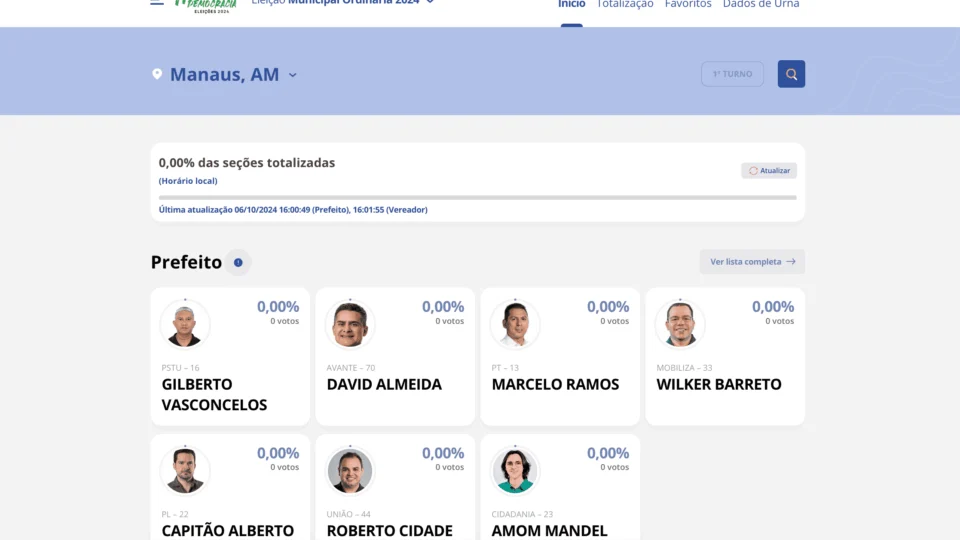This screenshot has width=960, height=540.
Task: Click the UNIÃO – 44 party label
Action: [x=348, y=514]
